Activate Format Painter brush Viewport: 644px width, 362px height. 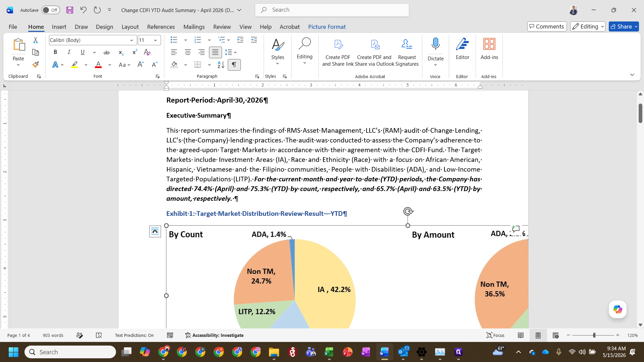pyautogui.click(x=36, y=64)
